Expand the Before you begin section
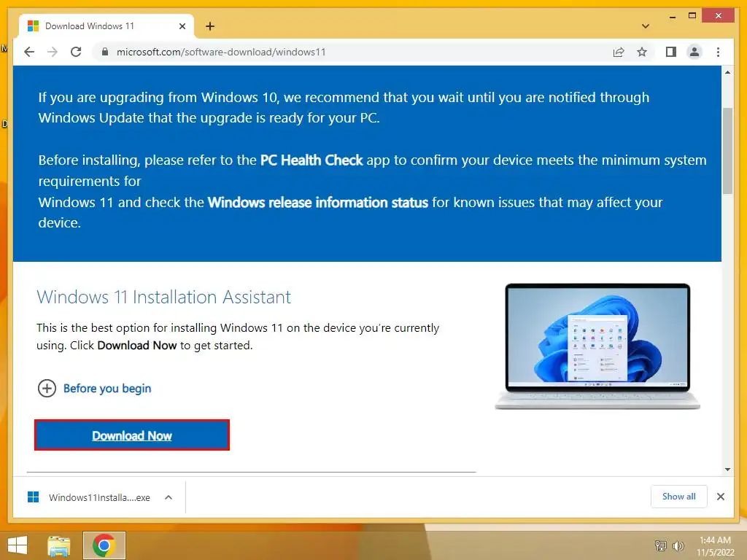Screen dimensions: 747x560 [x=47, y=389]
